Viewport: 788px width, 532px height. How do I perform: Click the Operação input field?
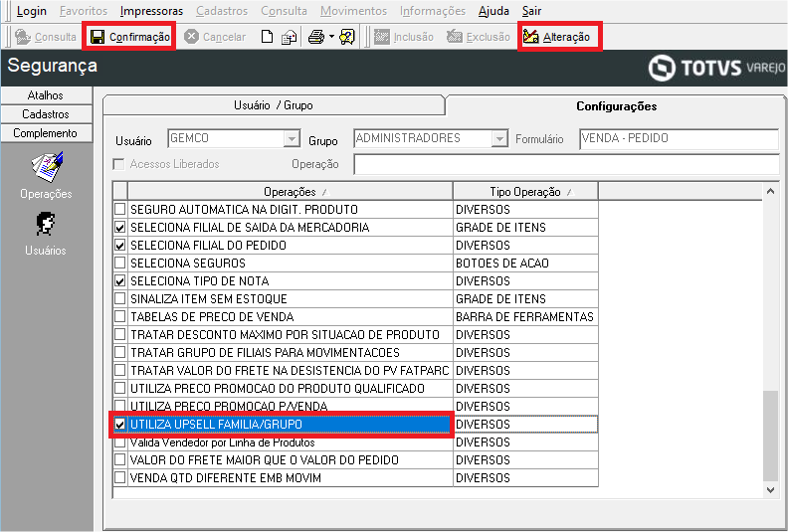[x=566, y=164]
